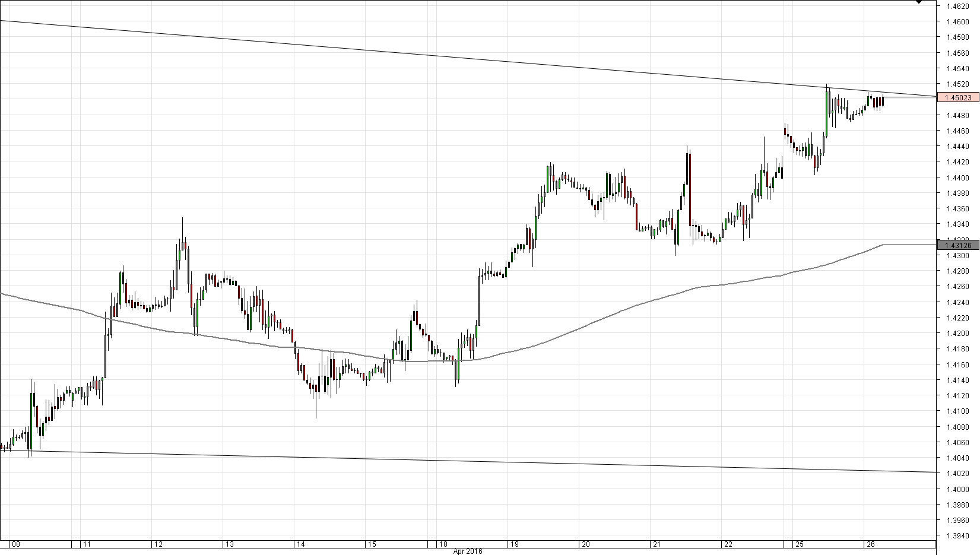Click price level 1.4480 on the axis

(x=959, y=115)
